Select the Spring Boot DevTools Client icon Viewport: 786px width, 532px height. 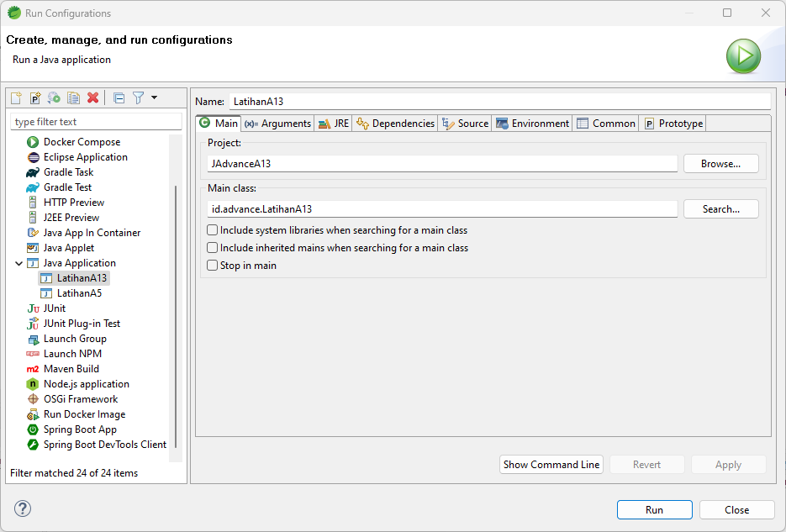click(33, 445)
